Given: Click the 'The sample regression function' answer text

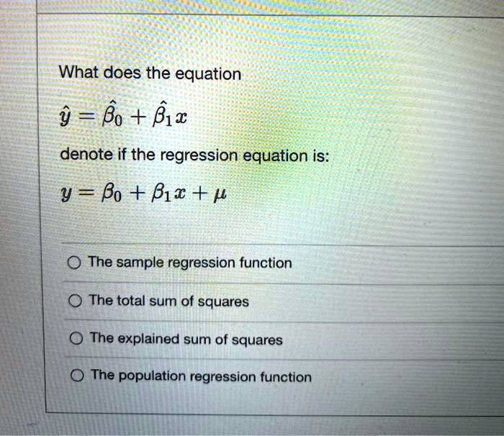Looking at the screenshot, I should (x=189, y=263).
